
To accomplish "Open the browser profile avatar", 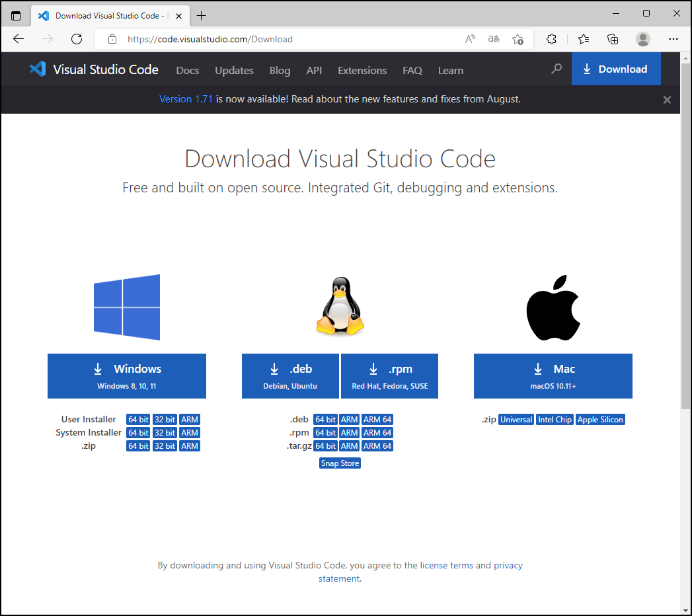I will 643,39.
